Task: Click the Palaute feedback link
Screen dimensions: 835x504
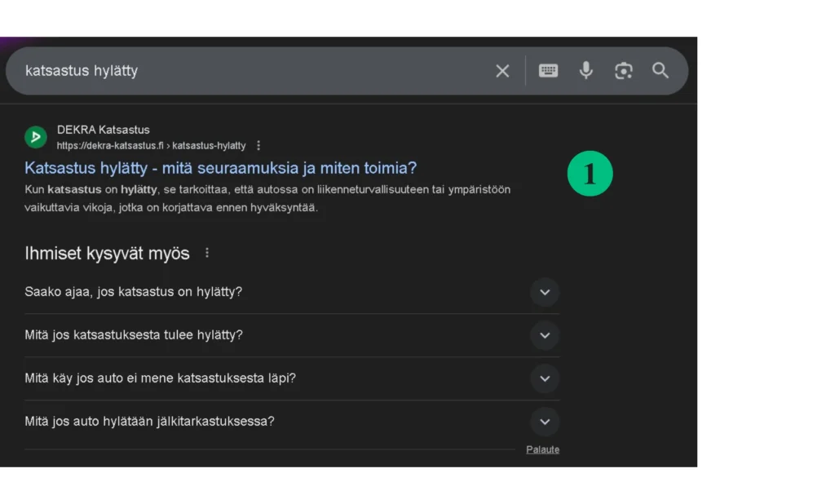Action: pos(542,449)
